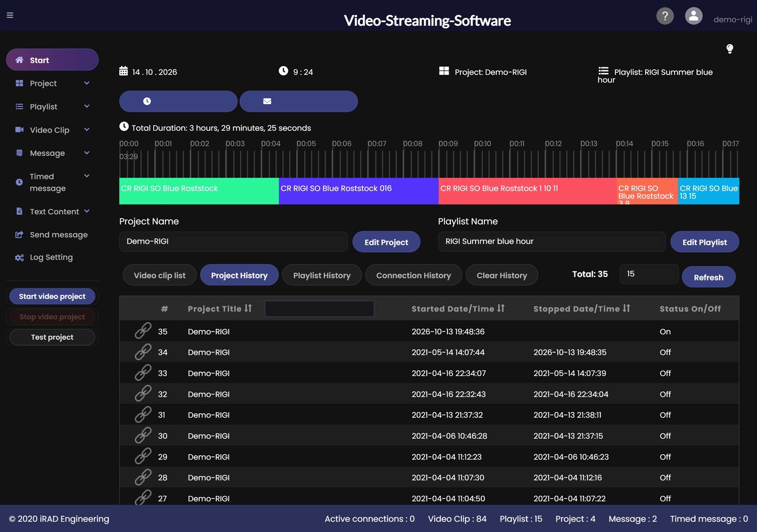757x532 pixels.
Task: Click the Refresh button
Action: coord(708,277)
